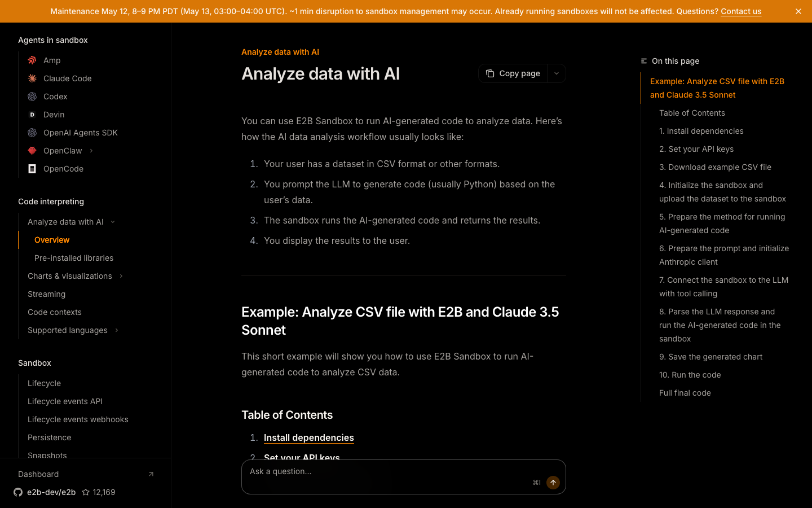Jump to Example: Analyze CSV file section

click(717, 88)
